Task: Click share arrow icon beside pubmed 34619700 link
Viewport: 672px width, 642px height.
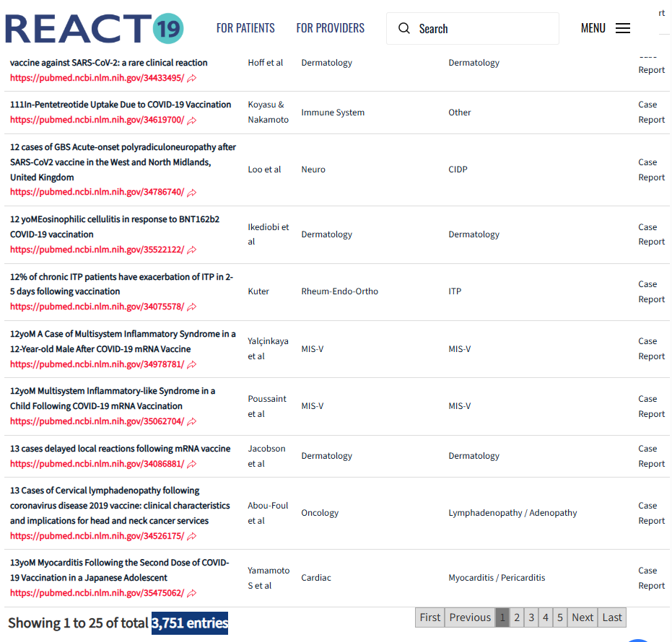Action: coord(192,120)
